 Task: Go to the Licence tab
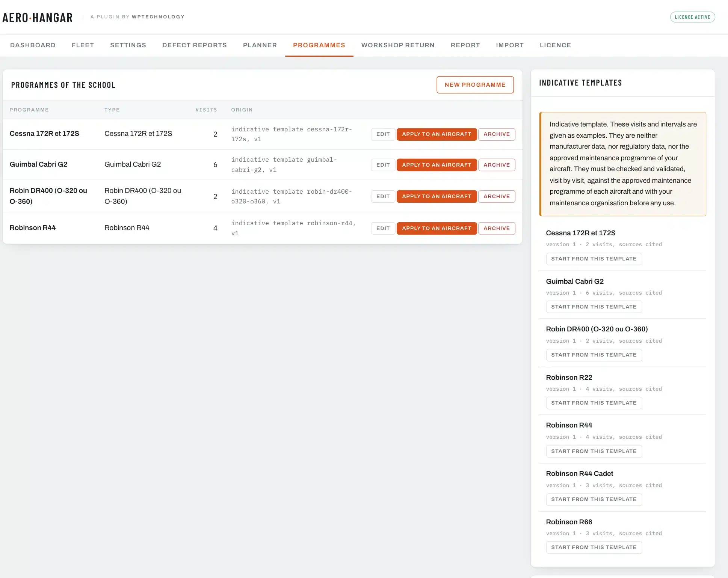(555, 45)
